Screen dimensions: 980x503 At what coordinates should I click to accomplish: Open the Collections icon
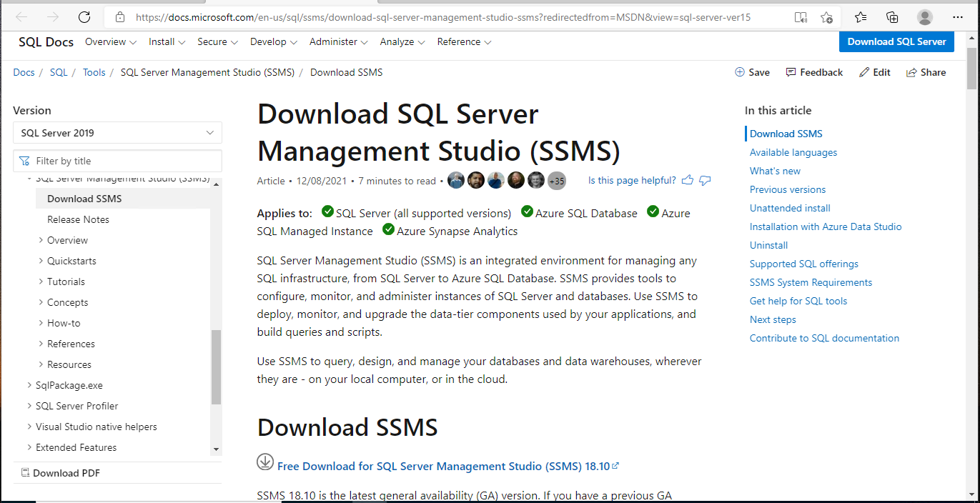pyautogui.click(x=892, y=17)
